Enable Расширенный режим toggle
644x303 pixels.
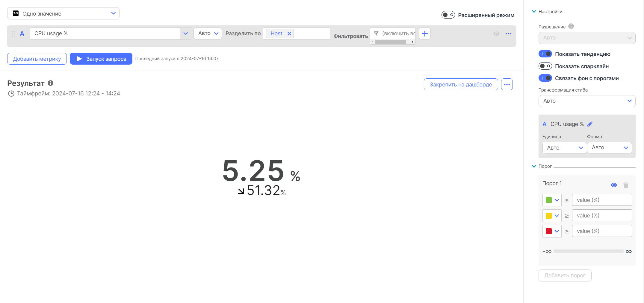(448, 15)
